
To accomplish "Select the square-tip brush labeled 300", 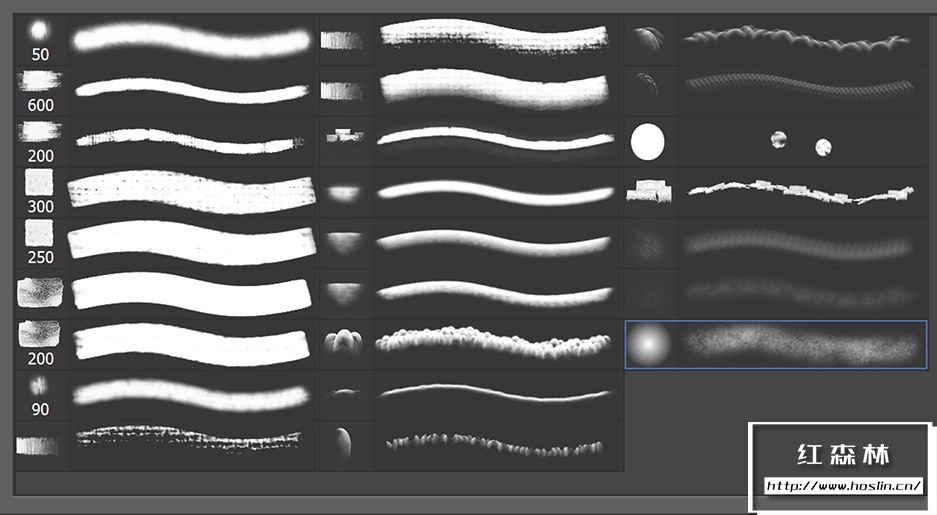I will coord(166,192).
